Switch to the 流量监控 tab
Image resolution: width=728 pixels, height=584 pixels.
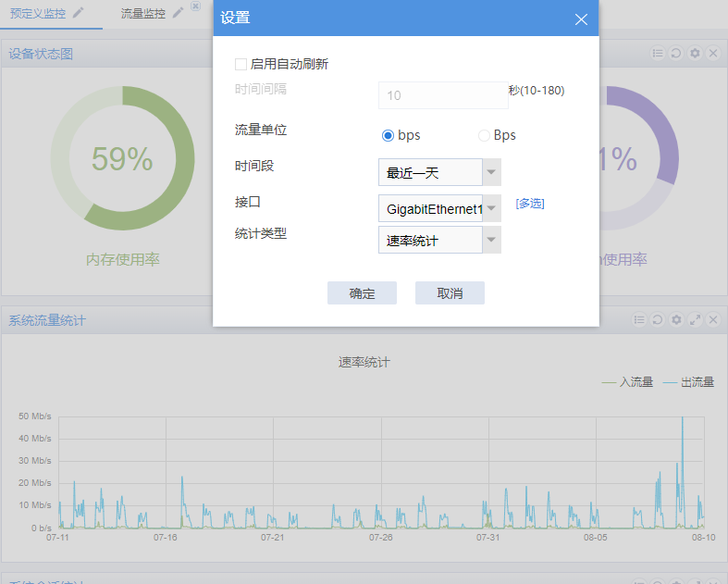143,14
